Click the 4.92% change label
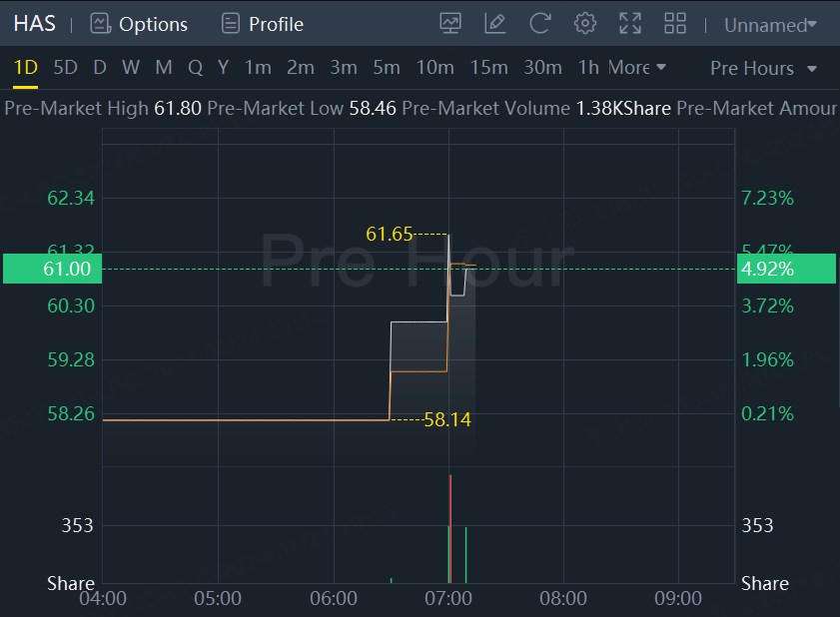This screenshot has width=840, height=617. click(x=767, y=269)
